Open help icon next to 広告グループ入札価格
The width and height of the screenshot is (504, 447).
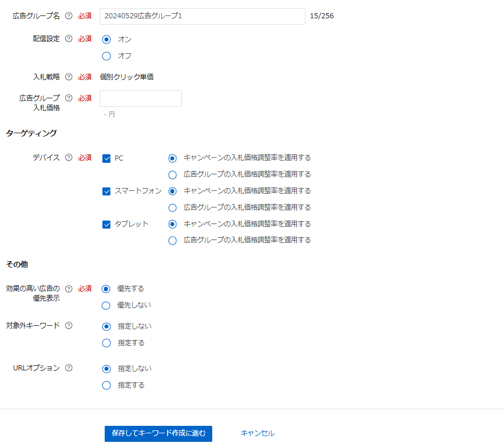click(x=69, y=98)
